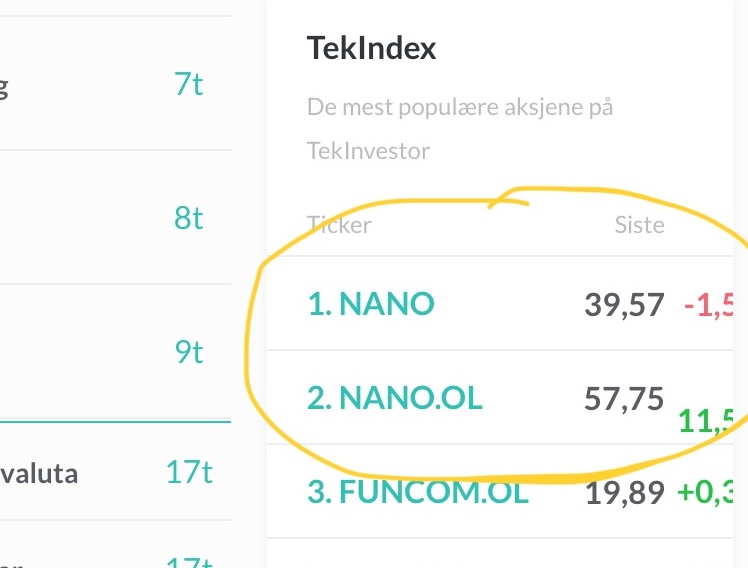748x568 pixels.
Task: Open the NANO.OL ticker link
Action: tap(395, 397)
